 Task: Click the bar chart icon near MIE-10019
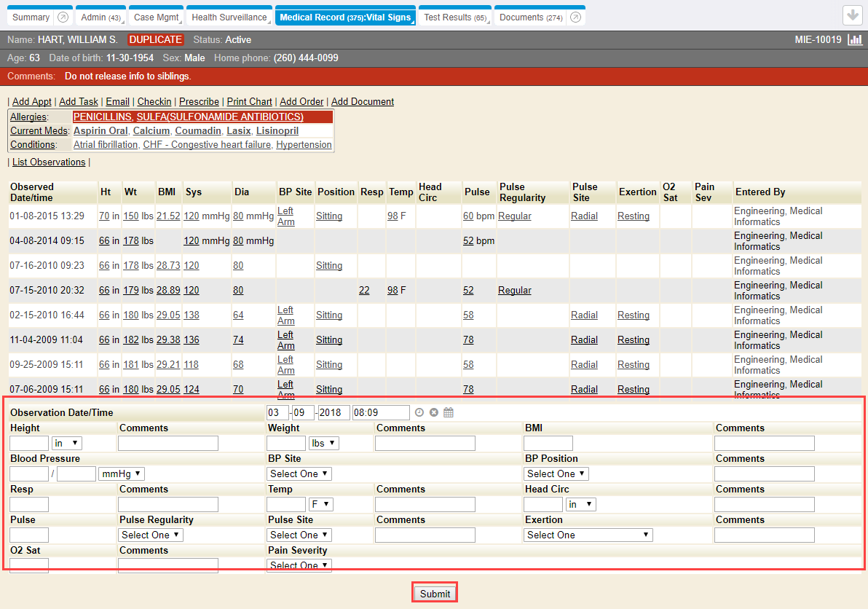click(x=855, y=39)
